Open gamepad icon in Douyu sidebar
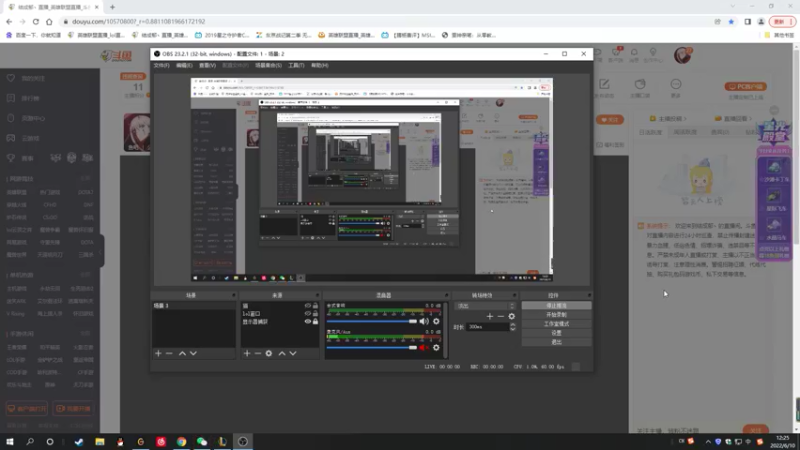 pos(11,138)
